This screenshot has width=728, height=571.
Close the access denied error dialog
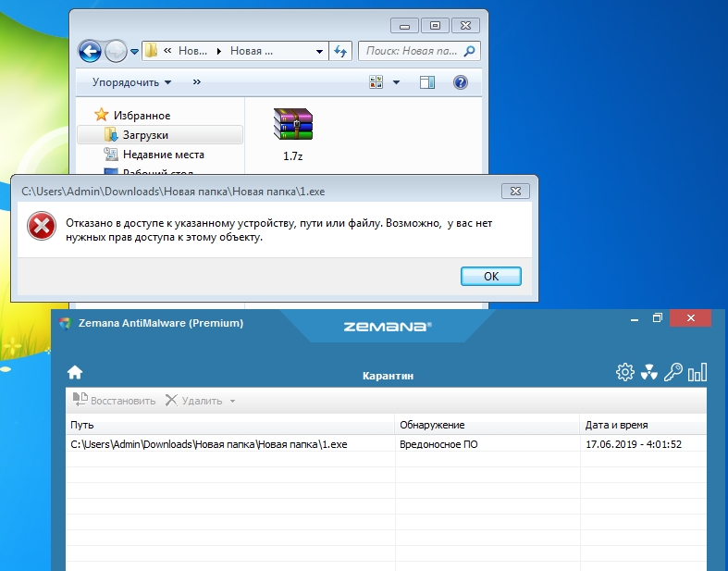tap(515, 191)
